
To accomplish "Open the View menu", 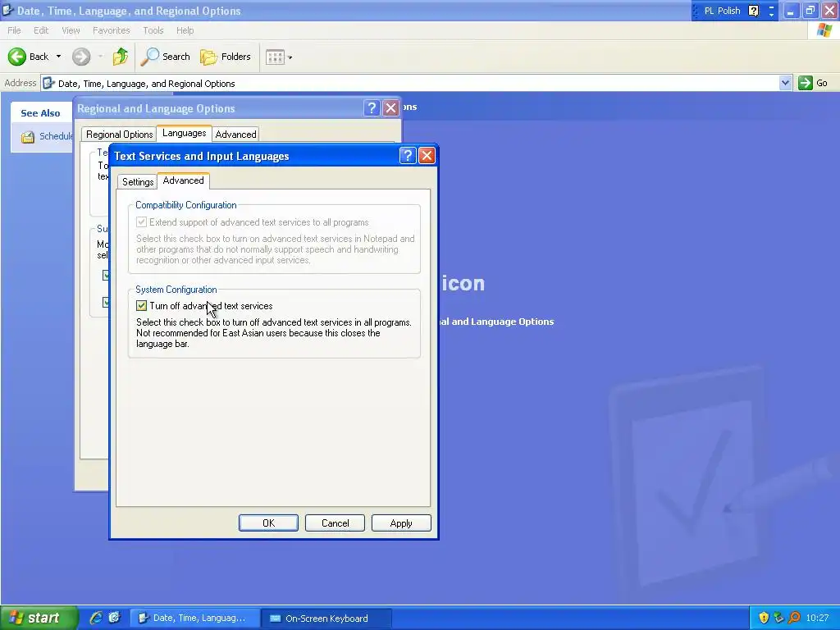I will pos(71,30).
